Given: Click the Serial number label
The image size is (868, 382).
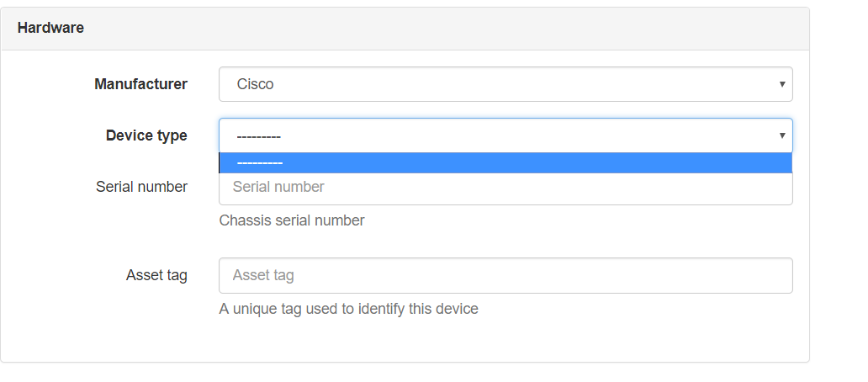Looking at the screenshot, I should [x=141, y=187].
